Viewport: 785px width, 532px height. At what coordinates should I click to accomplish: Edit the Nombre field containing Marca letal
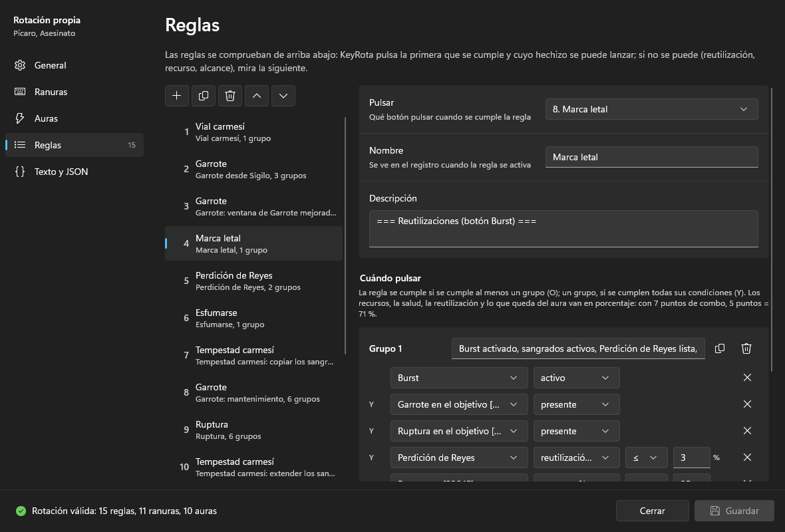click(x=651, y=157)
